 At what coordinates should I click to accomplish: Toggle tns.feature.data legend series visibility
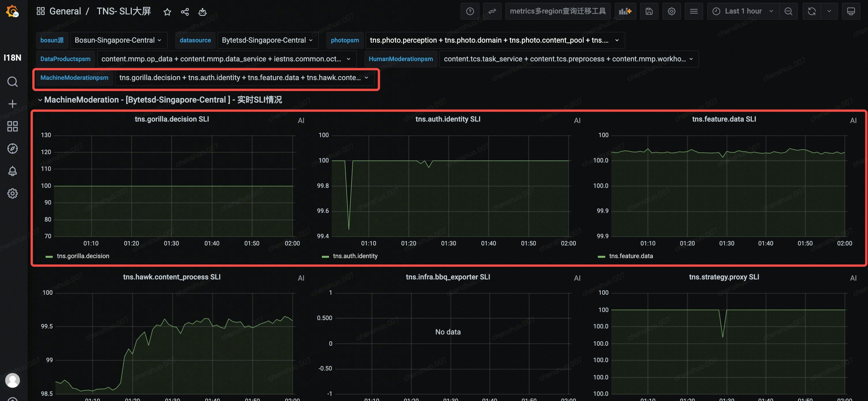coord(631,256)
